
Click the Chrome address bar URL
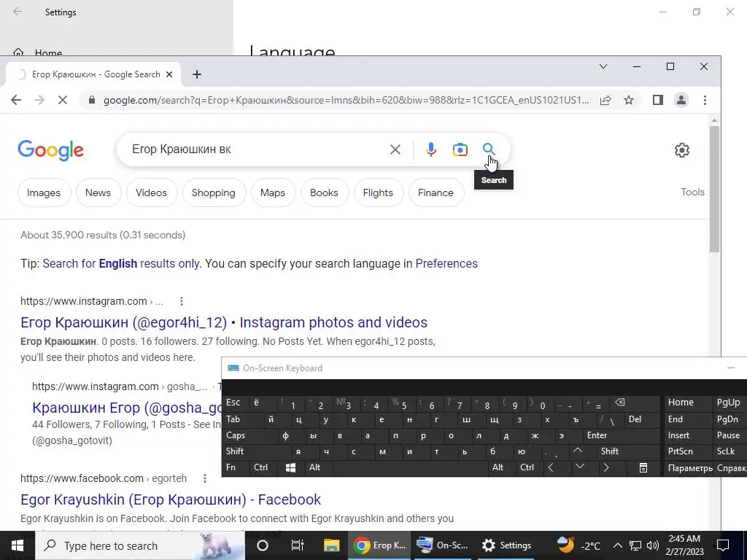click(346, 100)
